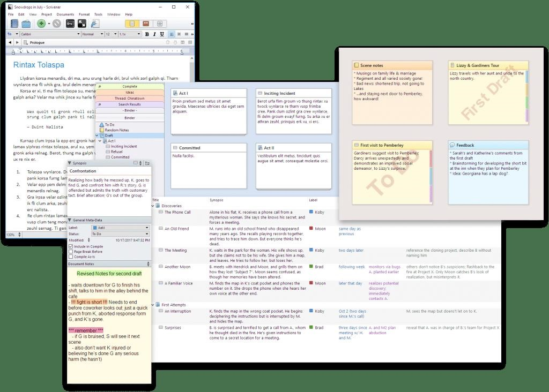Toggle underline formatting
The image size is (549, 392).
pos(162,34)
